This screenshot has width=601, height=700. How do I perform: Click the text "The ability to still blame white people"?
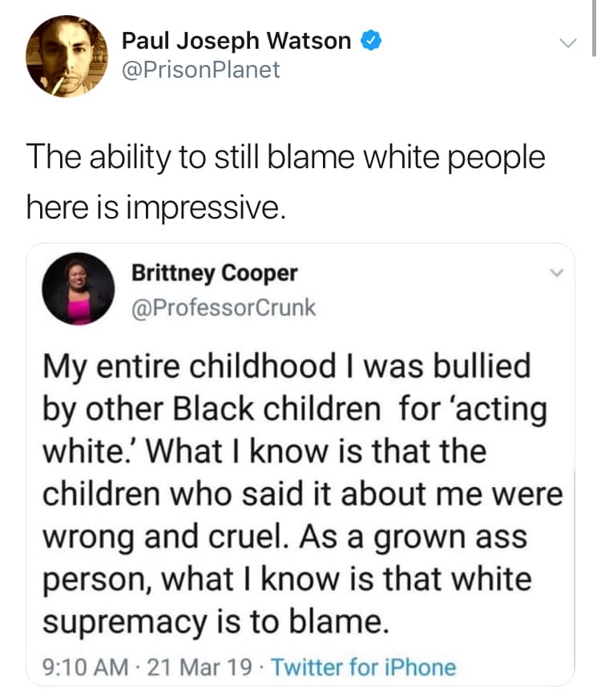pos(285,157)
